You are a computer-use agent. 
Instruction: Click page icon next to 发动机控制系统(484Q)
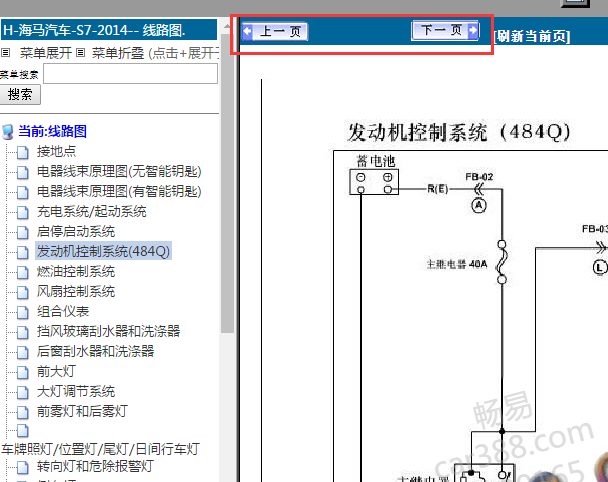[x=23, y=252]
